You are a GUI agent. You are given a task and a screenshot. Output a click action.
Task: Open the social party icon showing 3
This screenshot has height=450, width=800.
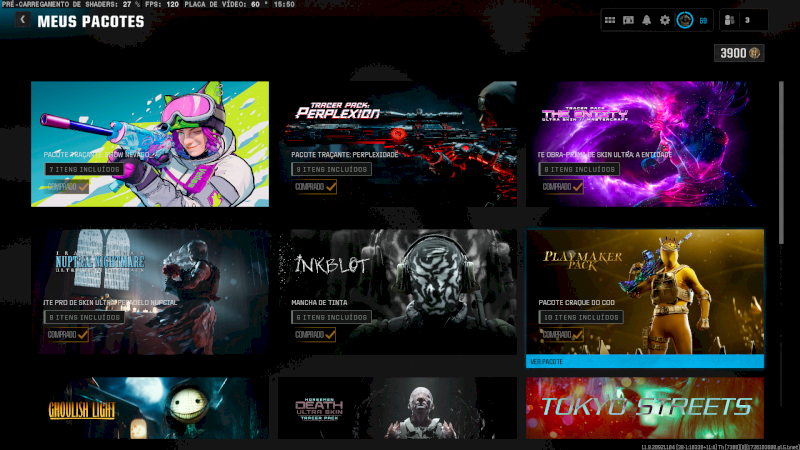click(x=729, y=20)
